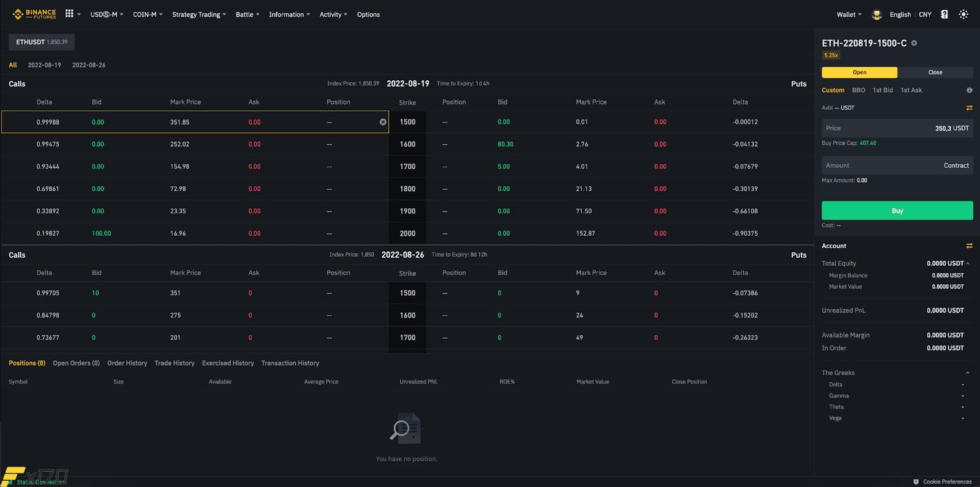Click the 0.69861 call delta value
The height and width of the screenshot is (487, 980).
point(48,189)
